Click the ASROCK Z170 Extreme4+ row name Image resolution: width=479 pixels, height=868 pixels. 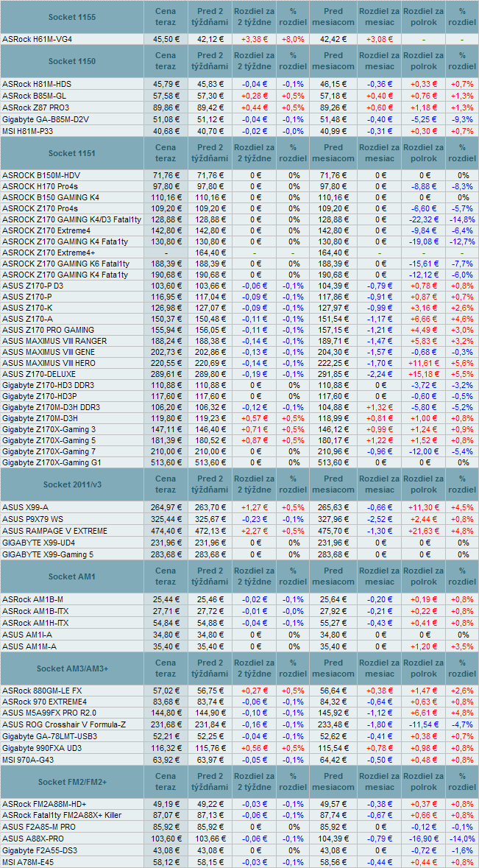49,253
